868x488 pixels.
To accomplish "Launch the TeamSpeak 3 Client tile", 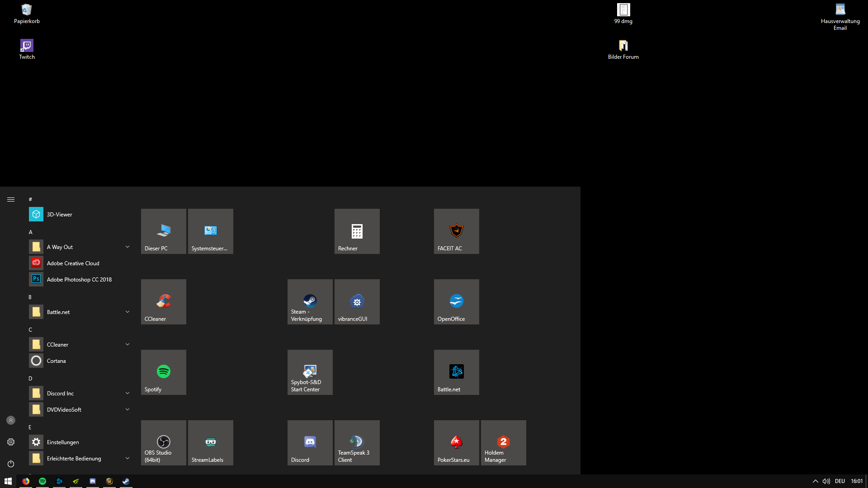I will click(357, 443).
